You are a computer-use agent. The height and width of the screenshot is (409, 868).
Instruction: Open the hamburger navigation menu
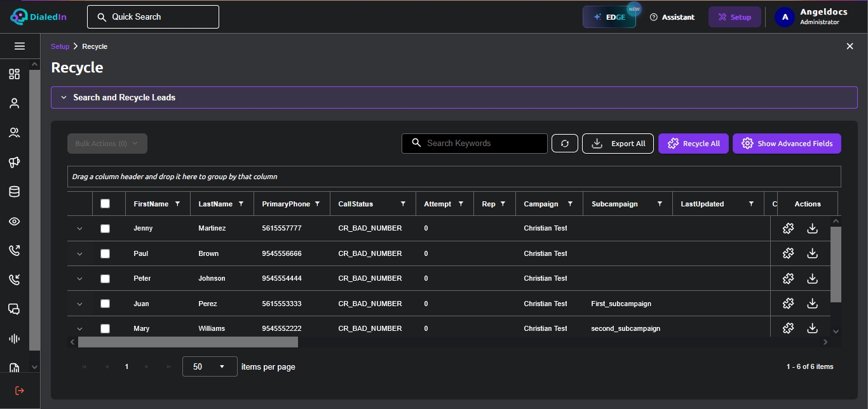coord(20,46)
